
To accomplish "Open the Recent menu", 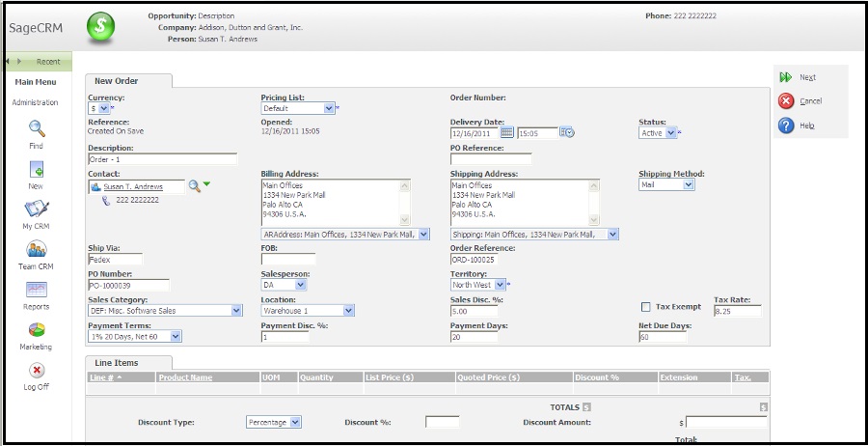I will 48,62.
